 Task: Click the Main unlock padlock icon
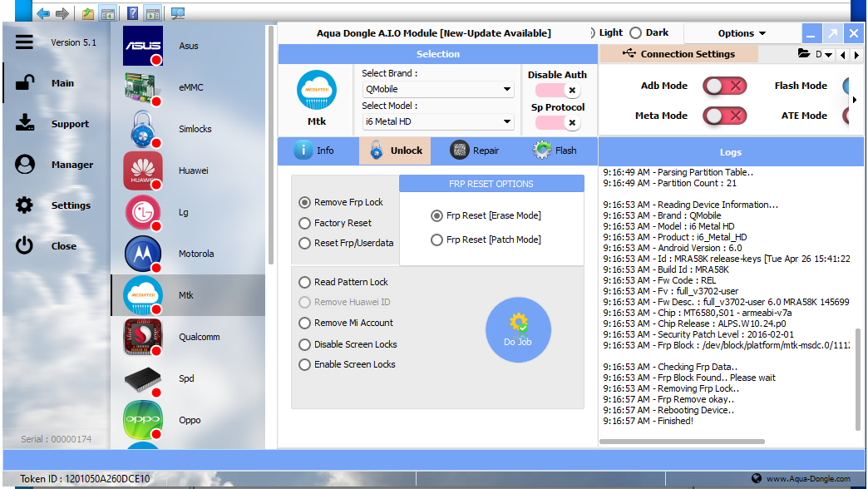coord(25,83)
